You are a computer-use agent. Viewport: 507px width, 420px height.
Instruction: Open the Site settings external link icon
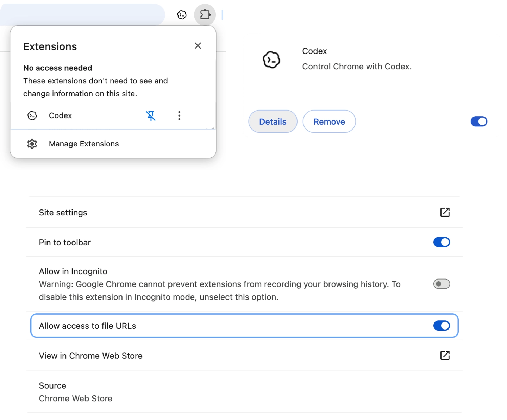pos(445,212)
